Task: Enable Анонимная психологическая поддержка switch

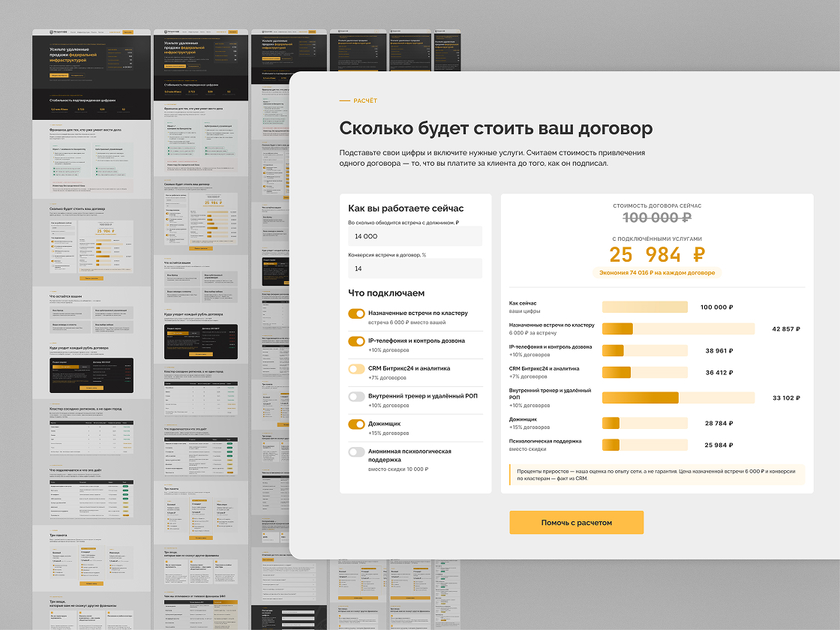Action: (356, 452)
